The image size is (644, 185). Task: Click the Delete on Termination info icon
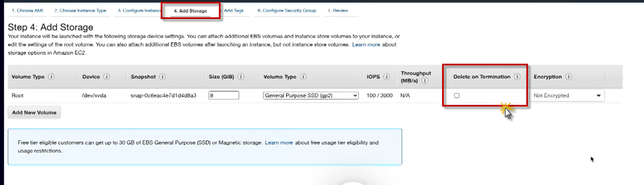(517, 77)
